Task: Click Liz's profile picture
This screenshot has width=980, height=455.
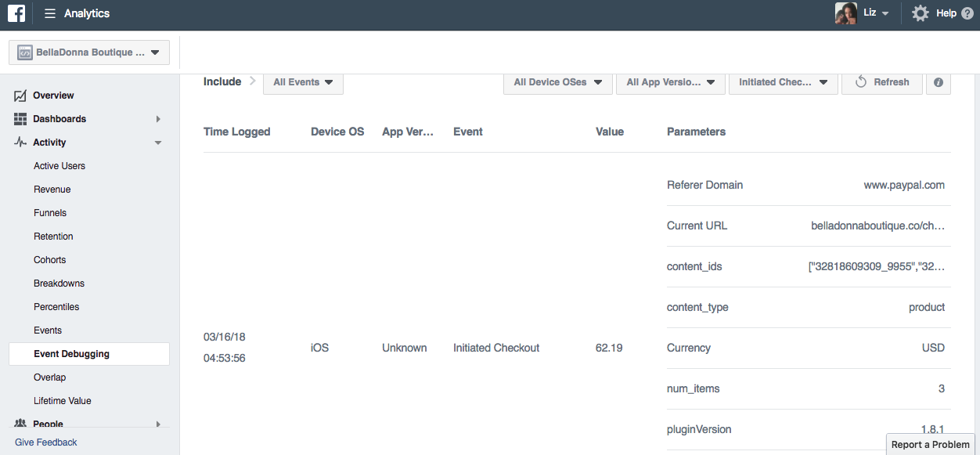Action: [846, 13]
